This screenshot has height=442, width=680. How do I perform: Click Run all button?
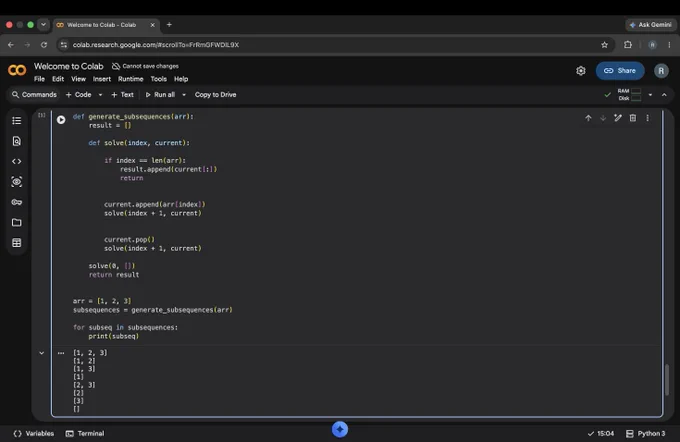(160, 95)
